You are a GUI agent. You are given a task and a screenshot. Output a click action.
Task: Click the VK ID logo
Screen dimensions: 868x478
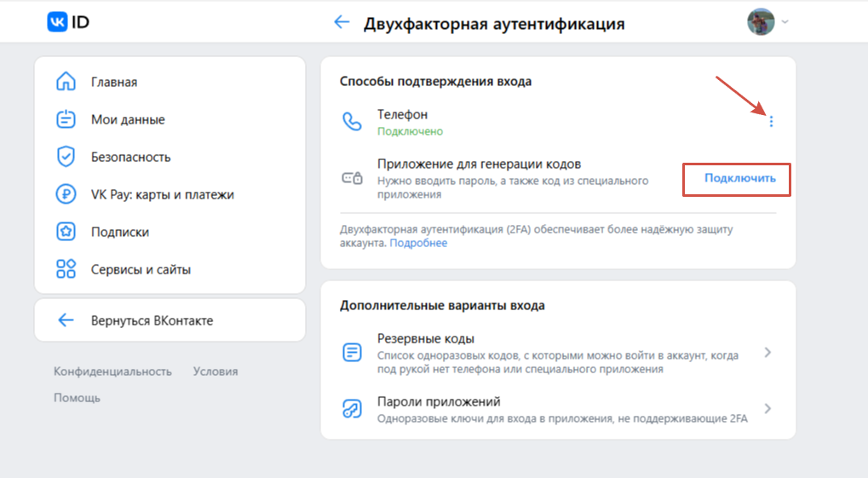68,22
